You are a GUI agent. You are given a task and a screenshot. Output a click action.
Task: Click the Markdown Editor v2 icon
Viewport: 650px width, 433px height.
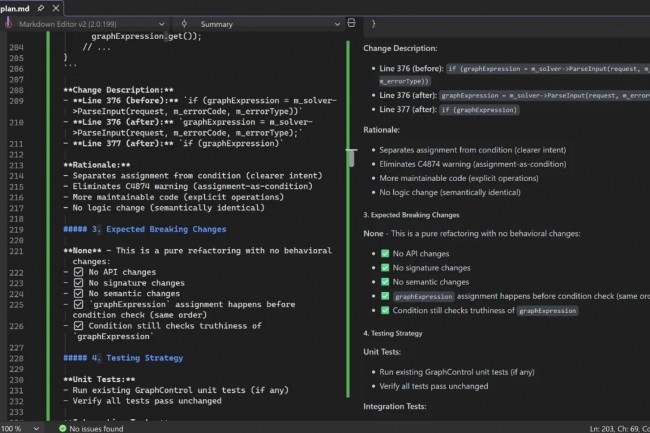[8, 21]
